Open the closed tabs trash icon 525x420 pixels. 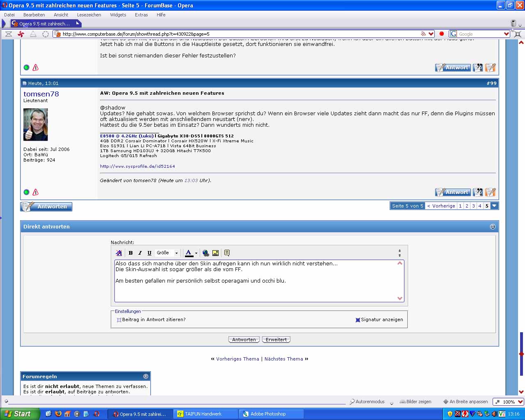click(x=514, y=23)
